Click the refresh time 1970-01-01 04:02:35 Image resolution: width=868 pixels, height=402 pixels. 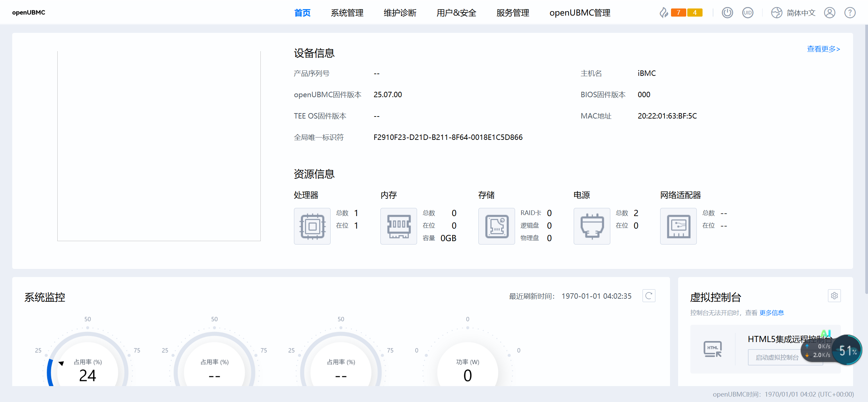pos(596,296)
